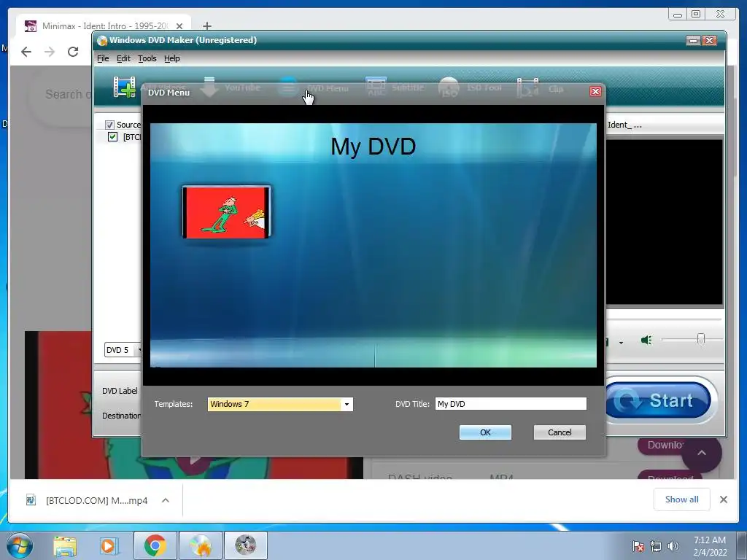Click Chrome's back arrow
747x560 pixels.
point(26,52)
